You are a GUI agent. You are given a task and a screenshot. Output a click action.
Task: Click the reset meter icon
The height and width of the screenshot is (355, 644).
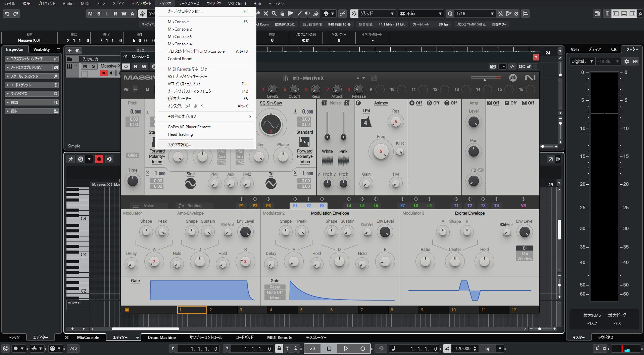pyautogui.click(x=635, y=61)
